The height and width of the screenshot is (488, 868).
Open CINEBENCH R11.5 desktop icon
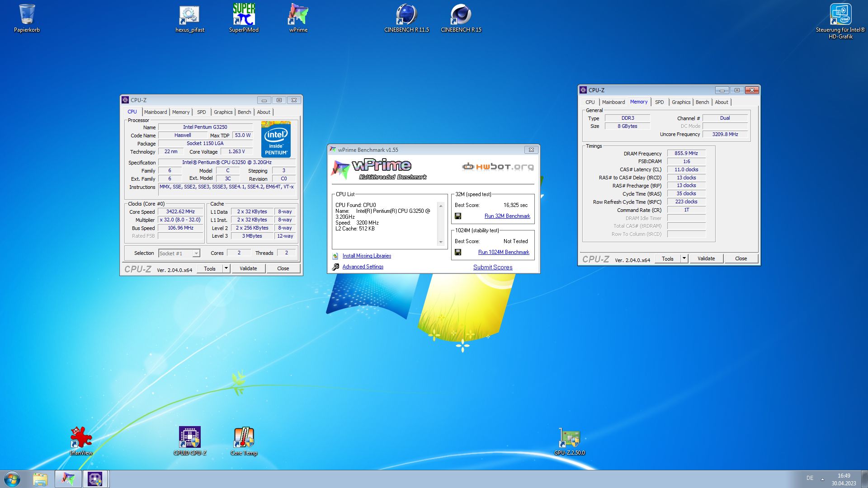(x=406, y=18)
